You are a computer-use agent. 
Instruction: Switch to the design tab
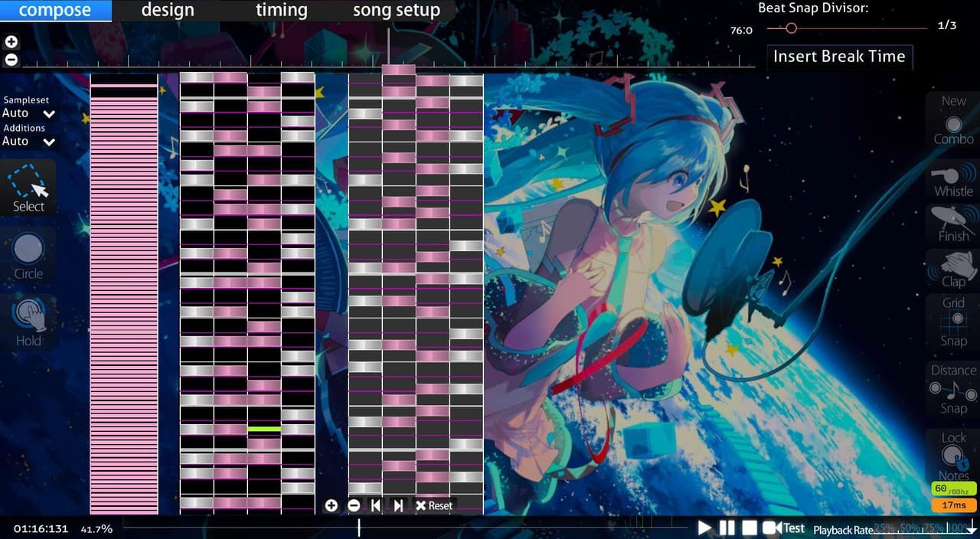pos(168,11)
